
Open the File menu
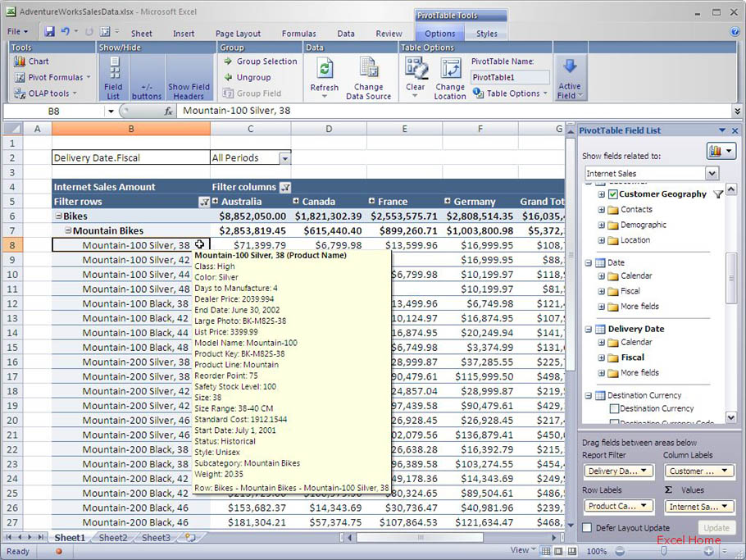17,32
